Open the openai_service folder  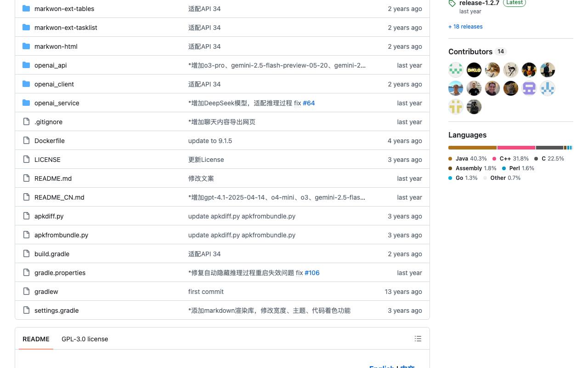(57, 103)
